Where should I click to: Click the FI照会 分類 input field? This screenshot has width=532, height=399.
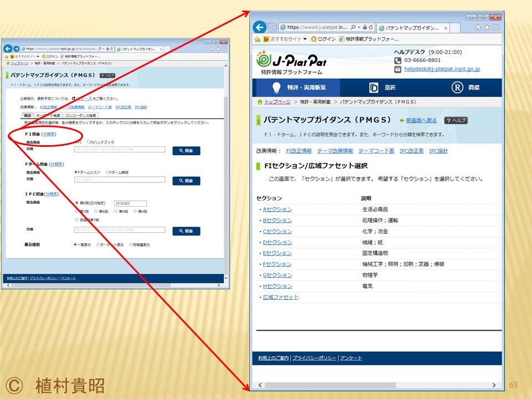(x=120, y=149)
